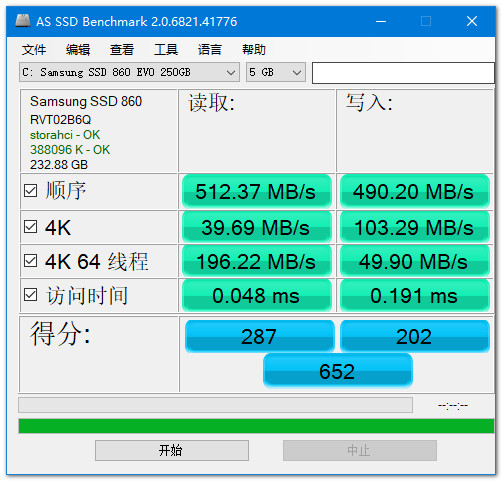Click the AS SSD Benchmark title bar icon
The image size is (502, 481).
coord(22,21)
